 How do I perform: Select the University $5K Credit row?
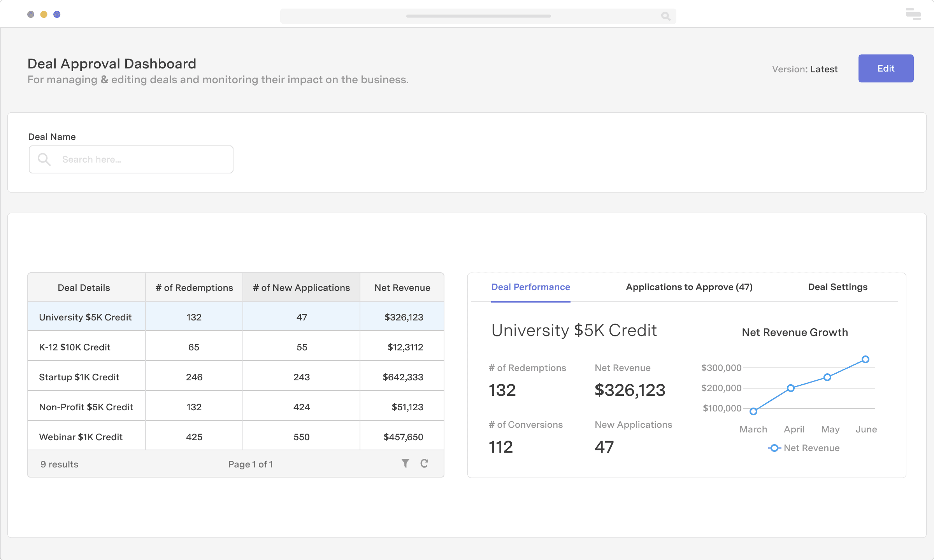[x=85, y=317]
